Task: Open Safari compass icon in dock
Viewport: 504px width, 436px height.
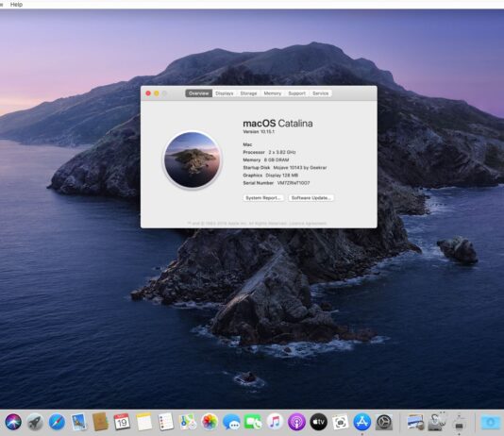Action: tap(57, 422)
